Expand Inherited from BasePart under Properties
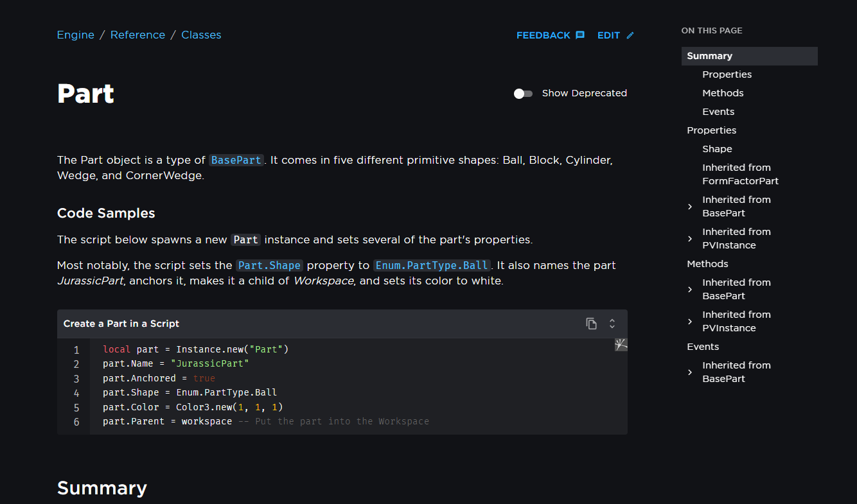Image resolution: width=857 pixels, height=504 pixels. pos(690,207)
